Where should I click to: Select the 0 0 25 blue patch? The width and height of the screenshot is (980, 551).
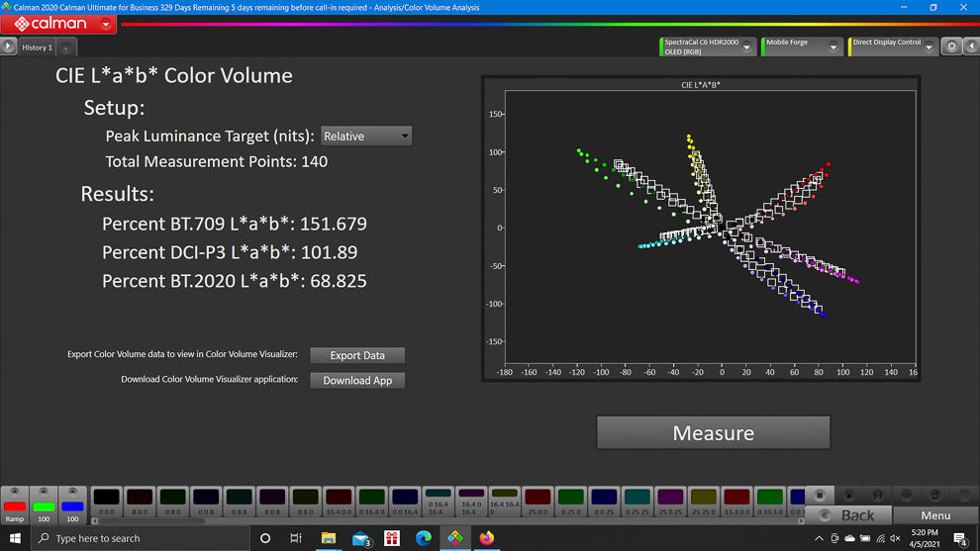[x=604, y=502]
